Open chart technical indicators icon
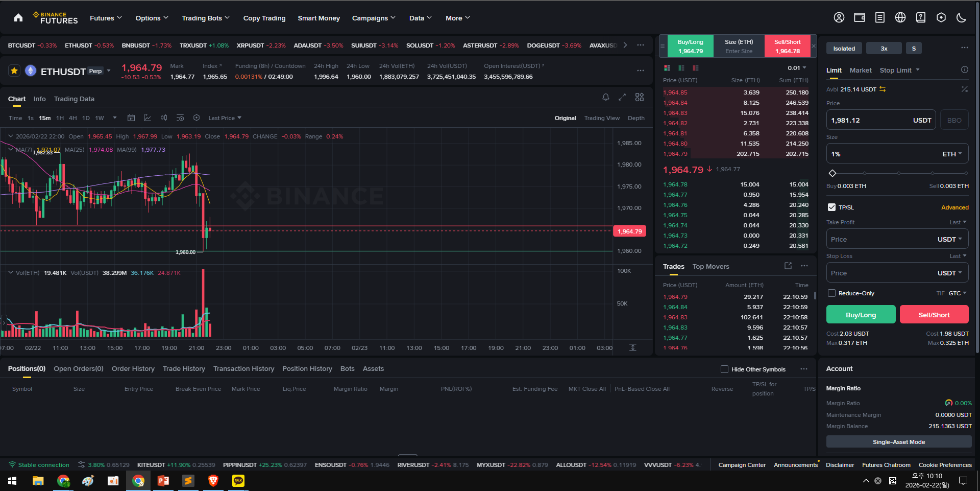 (148, 118)
